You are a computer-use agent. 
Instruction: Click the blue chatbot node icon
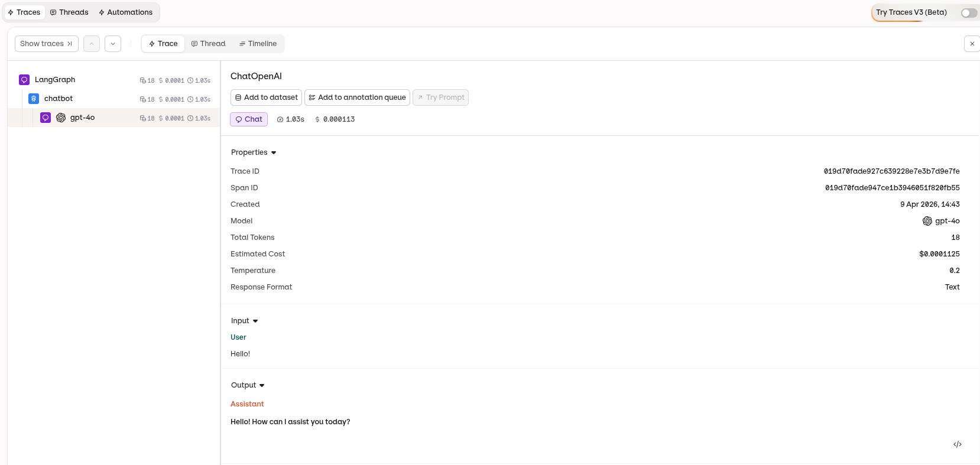coord(34,99)
